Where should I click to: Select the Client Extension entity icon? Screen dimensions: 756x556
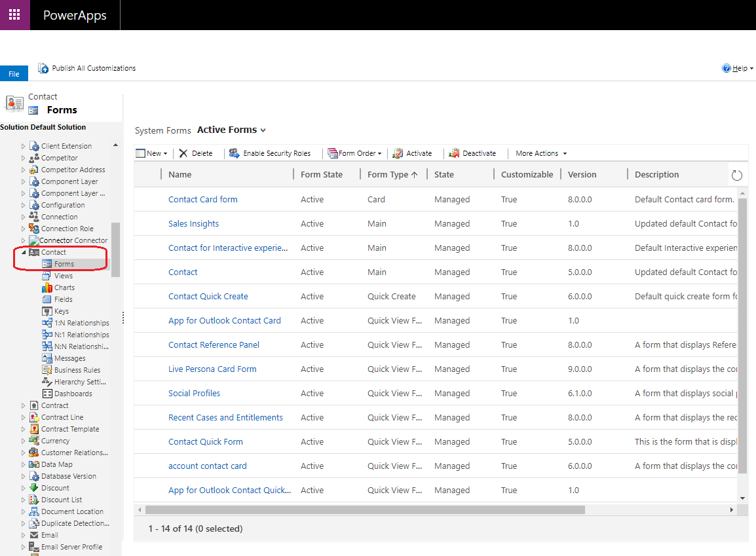click(34, 146)
